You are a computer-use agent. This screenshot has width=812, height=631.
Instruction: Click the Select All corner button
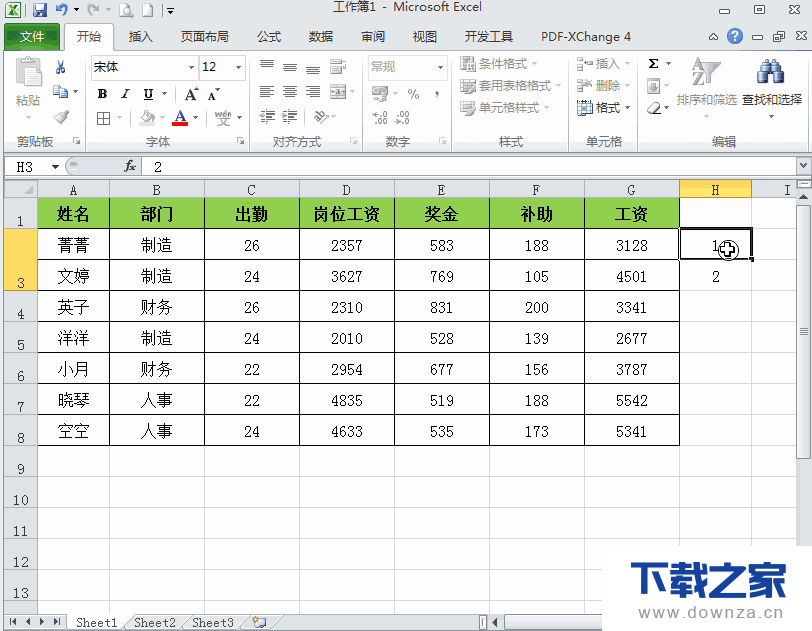[x=21, y=189]
